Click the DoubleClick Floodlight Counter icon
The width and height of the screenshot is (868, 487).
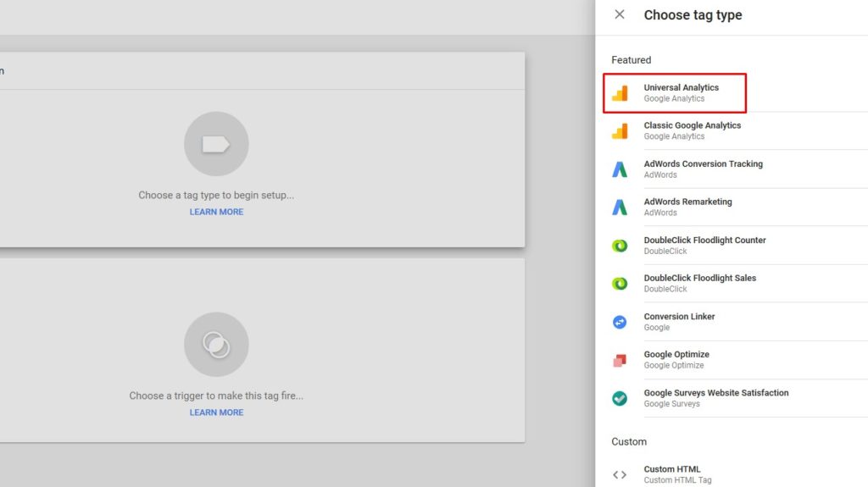[620, 246]
